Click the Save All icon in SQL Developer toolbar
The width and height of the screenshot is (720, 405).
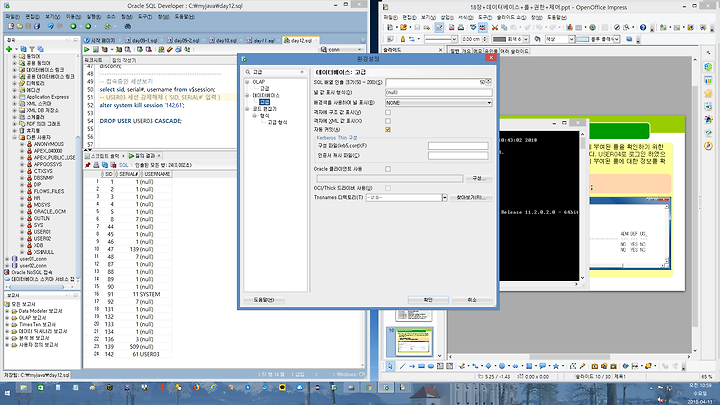pos(37,26)
